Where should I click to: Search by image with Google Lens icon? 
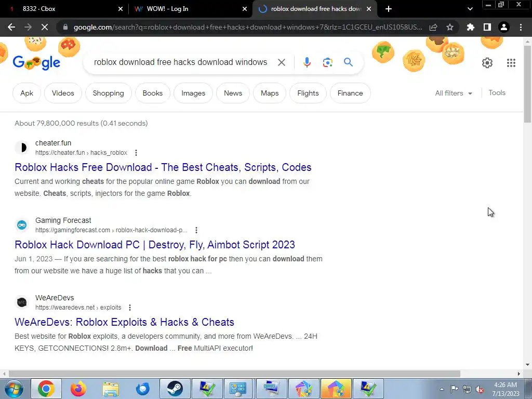pos(327,62)
